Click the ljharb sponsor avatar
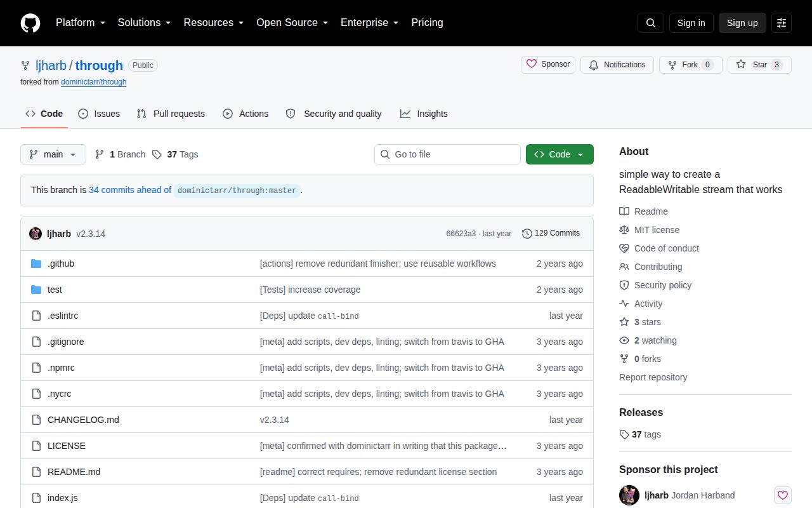The width and height of the screenshot is (812, 508). click(x=629, y=495)
